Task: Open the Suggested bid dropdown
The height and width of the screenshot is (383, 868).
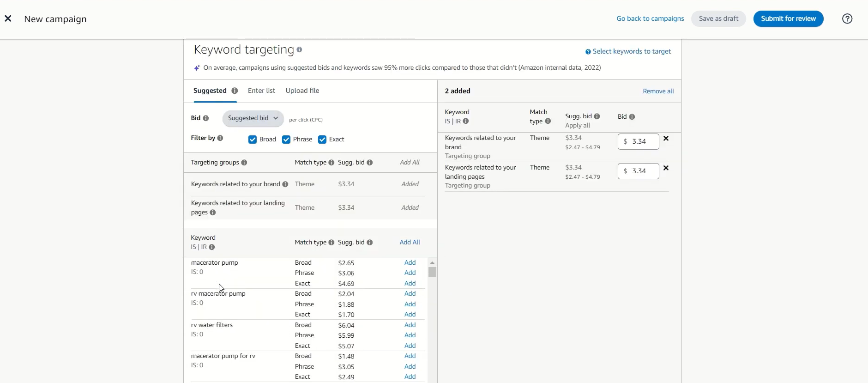Action: [x=253, y=118]
